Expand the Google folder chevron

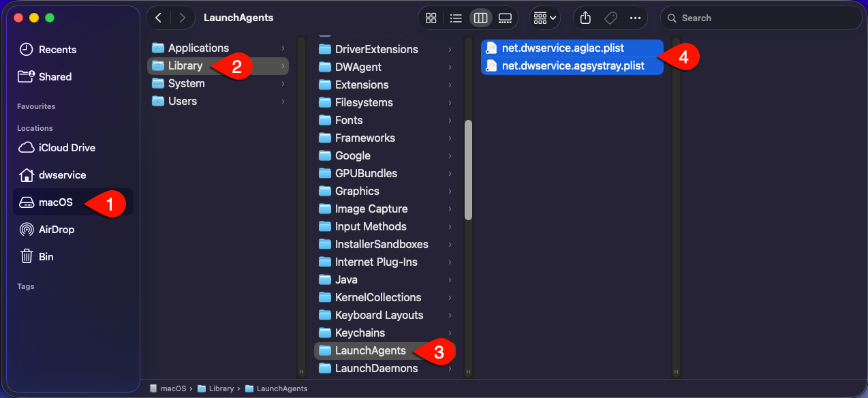click(x=450, y=155)
